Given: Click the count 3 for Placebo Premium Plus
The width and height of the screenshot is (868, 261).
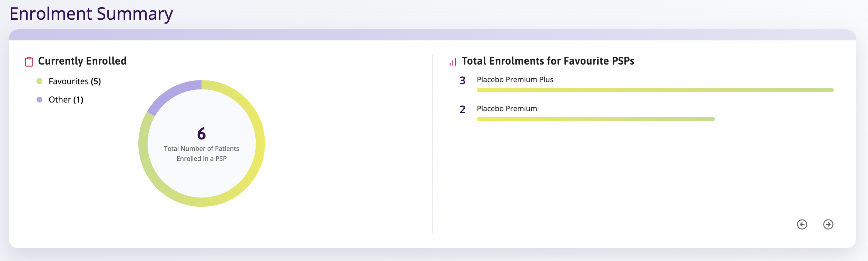Looking at the screenshot, I should [x=463, y=80].
